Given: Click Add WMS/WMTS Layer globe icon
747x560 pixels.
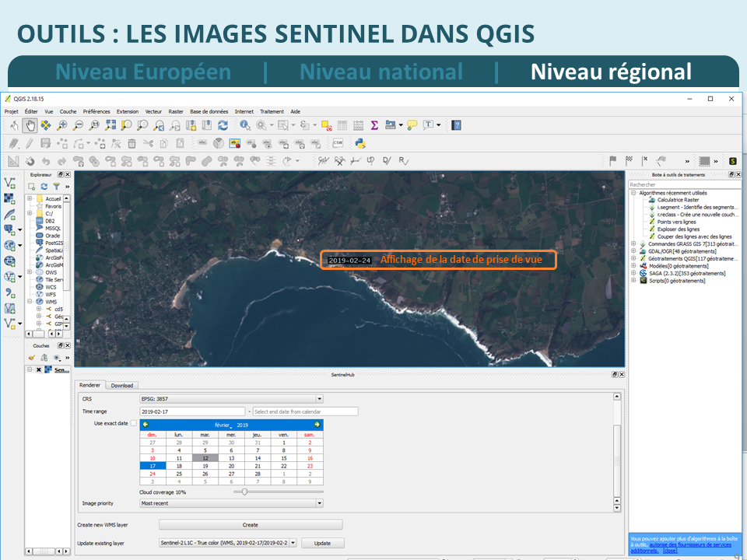Looking at the screenshot, I should point(9,261).
